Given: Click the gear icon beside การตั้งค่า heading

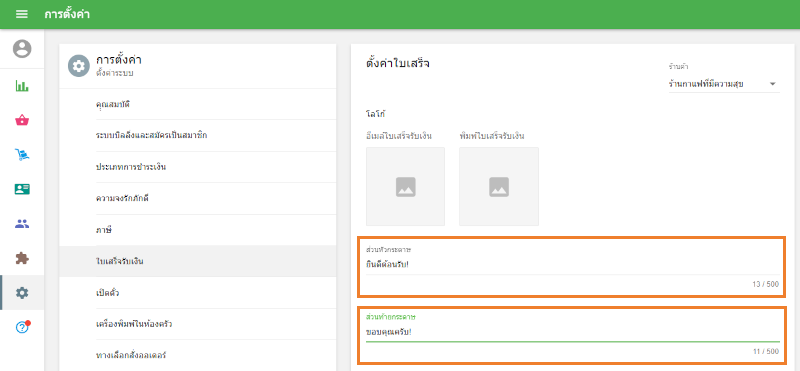Looking at the screenshot, I should [79, 66].
